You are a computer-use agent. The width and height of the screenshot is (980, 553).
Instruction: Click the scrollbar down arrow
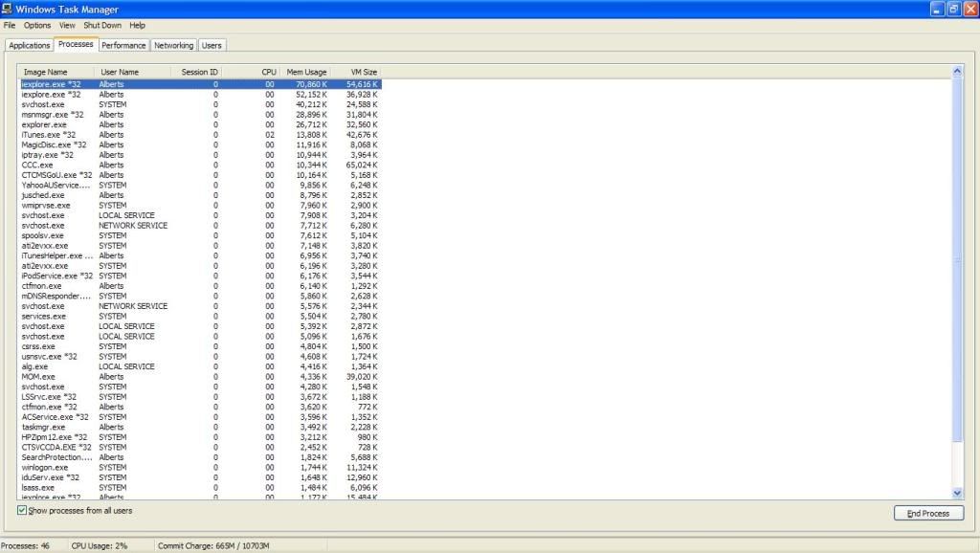point(957,491)
